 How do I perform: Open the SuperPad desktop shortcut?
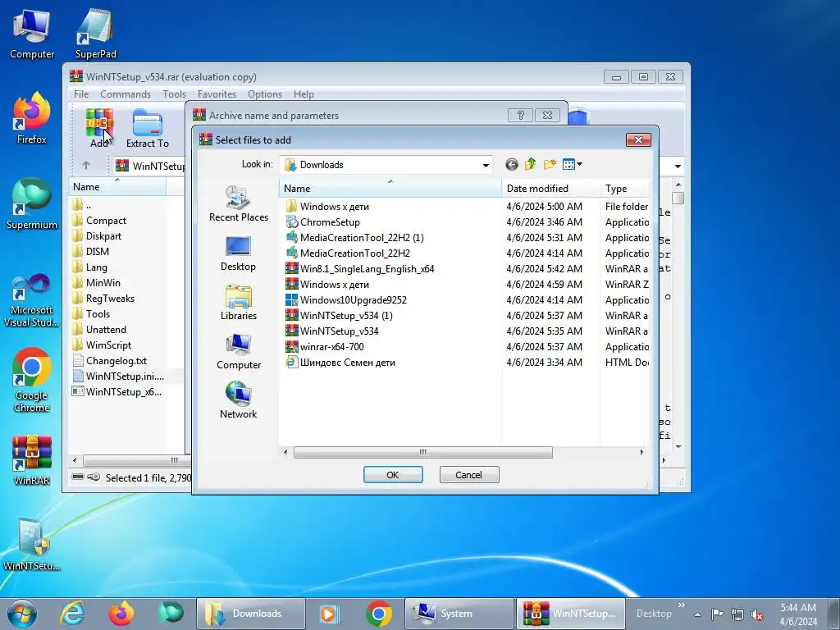pos(95,34)
